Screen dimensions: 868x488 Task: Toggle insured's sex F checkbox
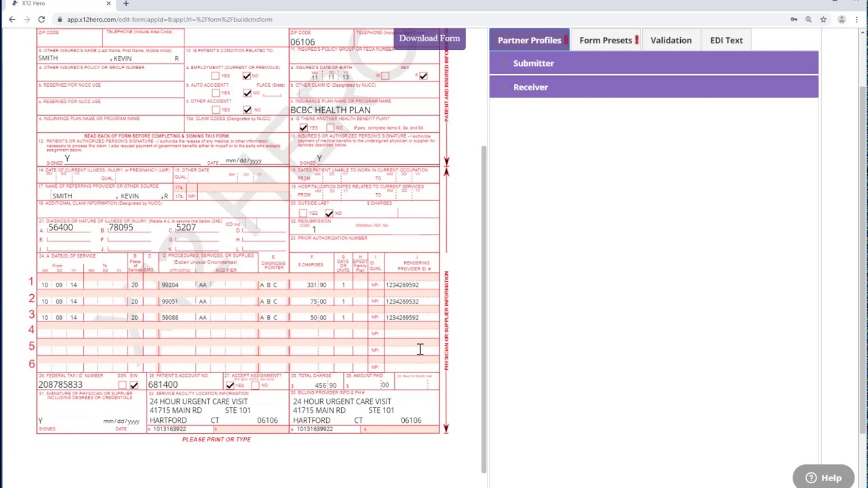point(423,76)
